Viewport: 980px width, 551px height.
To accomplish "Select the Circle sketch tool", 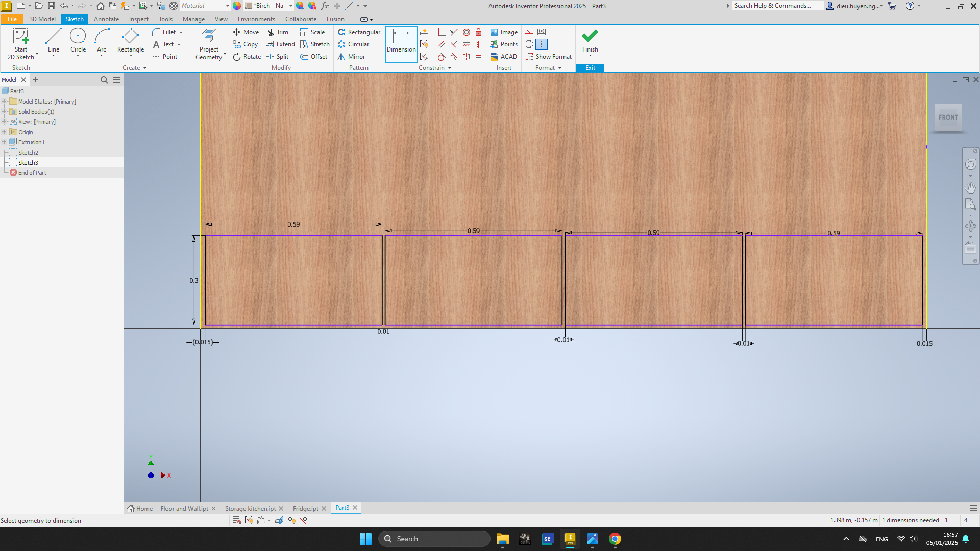I will click(78, 41).
